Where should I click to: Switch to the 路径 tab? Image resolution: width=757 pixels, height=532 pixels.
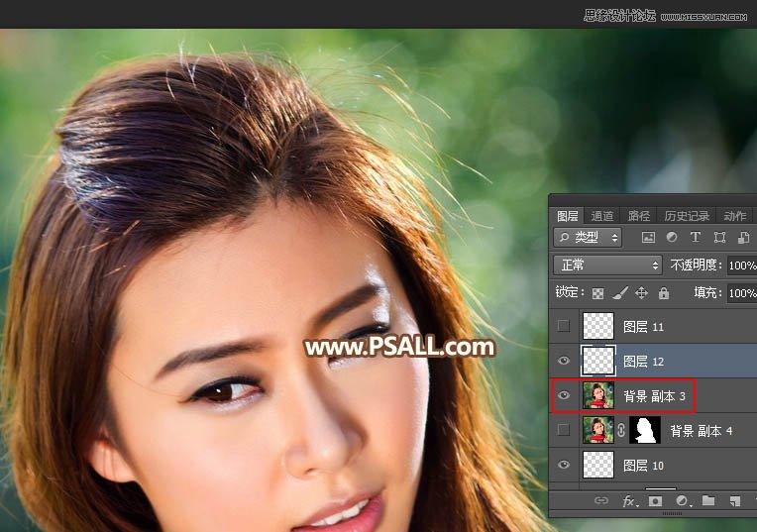coord(639,216)
